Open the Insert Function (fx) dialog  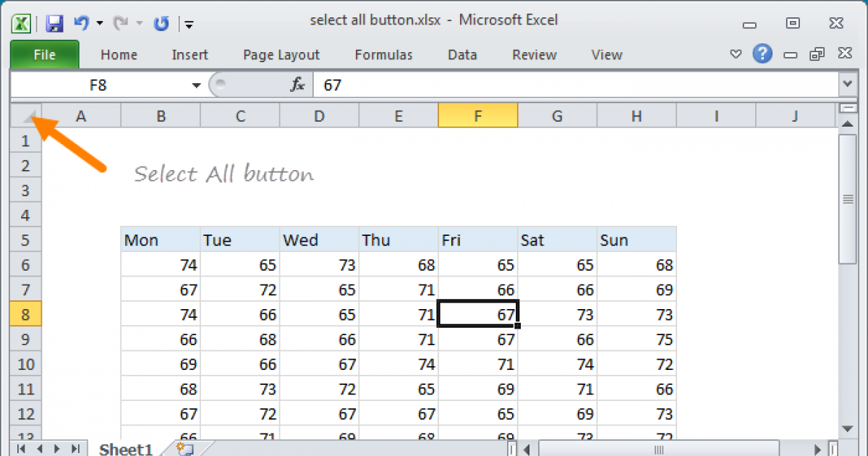(x=297, y=85)
